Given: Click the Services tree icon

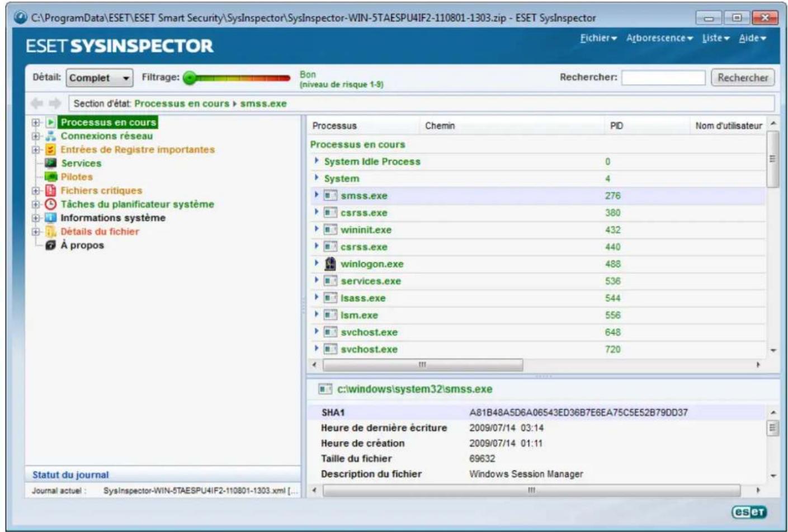Looking at the screenshot, I should point(50,163).
